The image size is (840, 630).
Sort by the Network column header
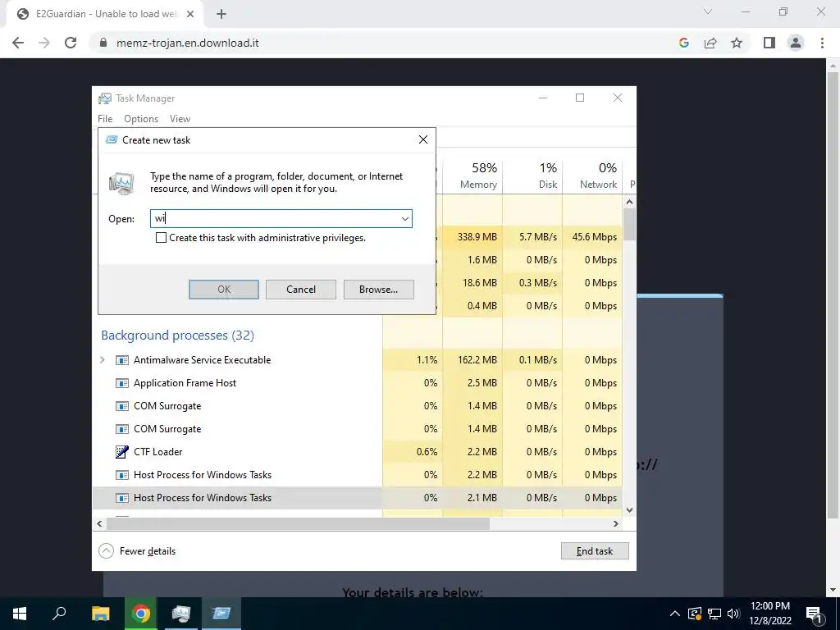(x=592, y=176)
